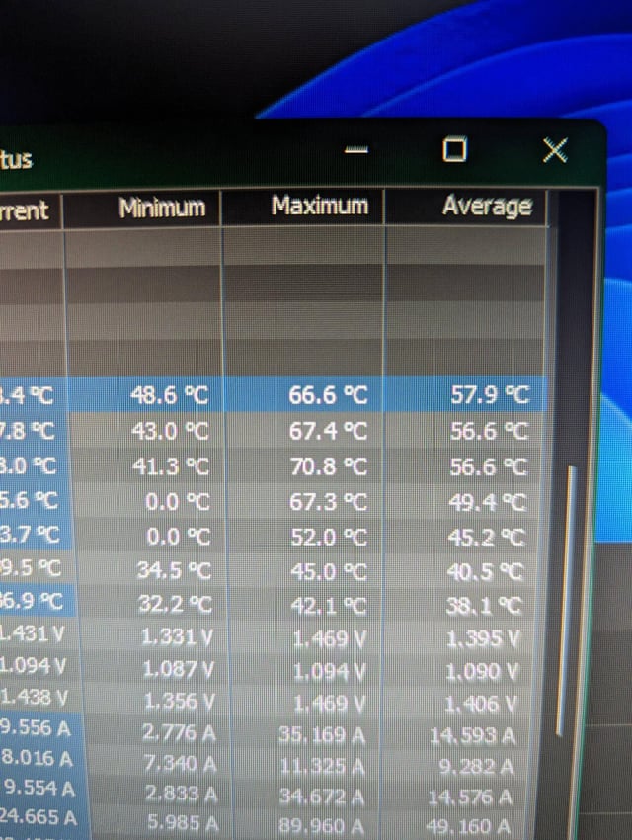The width and height of the screenshot is (632, 840).
Task: Select the 70.8 °C maximum temperature cell
Action: click(x=328, y=465)
